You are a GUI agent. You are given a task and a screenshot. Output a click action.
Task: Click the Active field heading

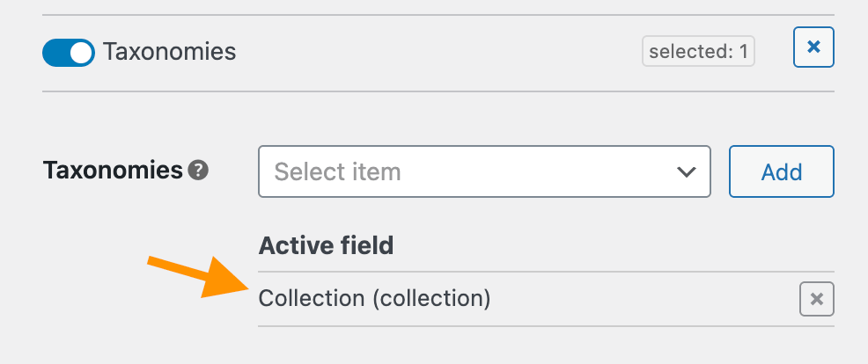point(326,245)
